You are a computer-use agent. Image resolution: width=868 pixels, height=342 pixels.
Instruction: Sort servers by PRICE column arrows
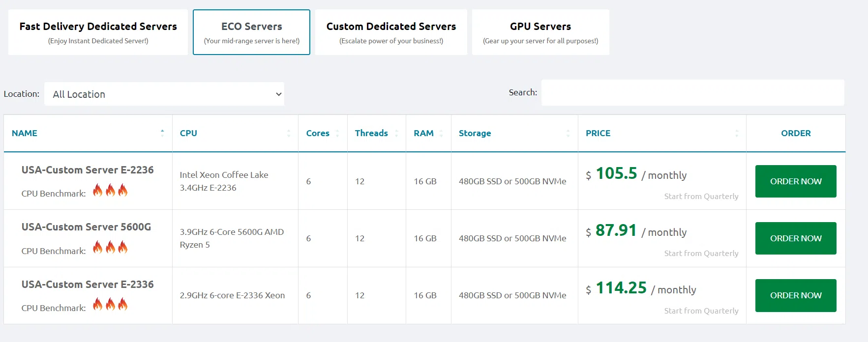coord(737,133)
